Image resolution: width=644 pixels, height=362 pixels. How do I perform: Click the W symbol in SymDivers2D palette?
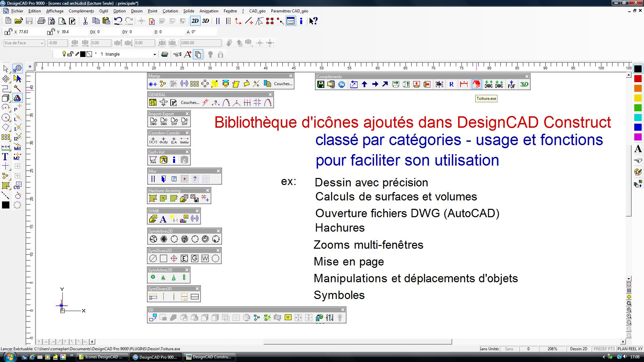(x=205, y=258)
